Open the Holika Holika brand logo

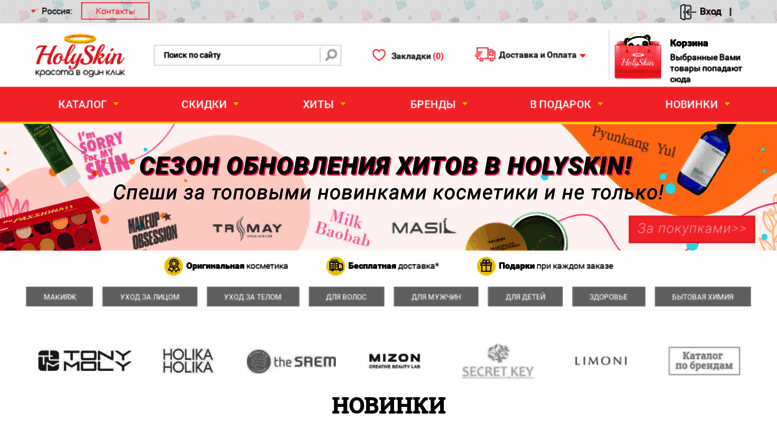(x=188, y=361)
